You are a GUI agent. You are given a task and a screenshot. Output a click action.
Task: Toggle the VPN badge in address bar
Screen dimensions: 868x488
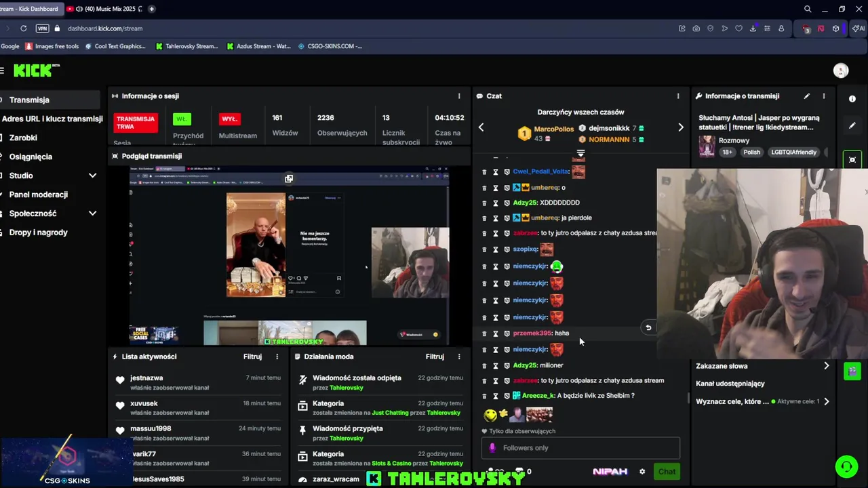pos(42,28)
